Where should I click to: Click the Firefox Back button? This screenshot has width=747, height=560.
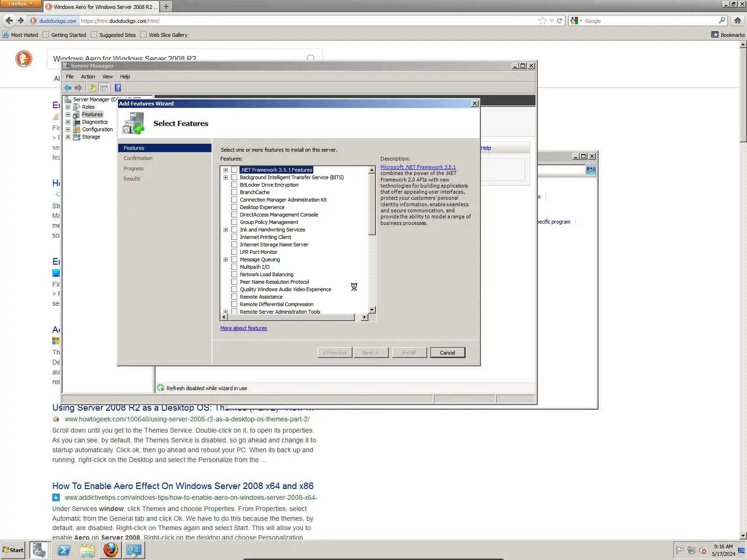point(9,21)
